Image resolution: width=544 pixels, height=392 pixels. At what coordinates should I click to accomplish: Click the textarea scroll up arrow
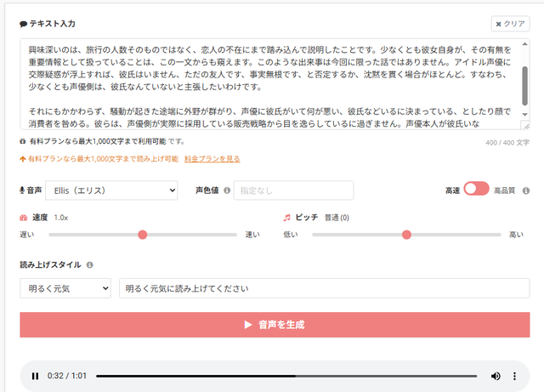524,44
